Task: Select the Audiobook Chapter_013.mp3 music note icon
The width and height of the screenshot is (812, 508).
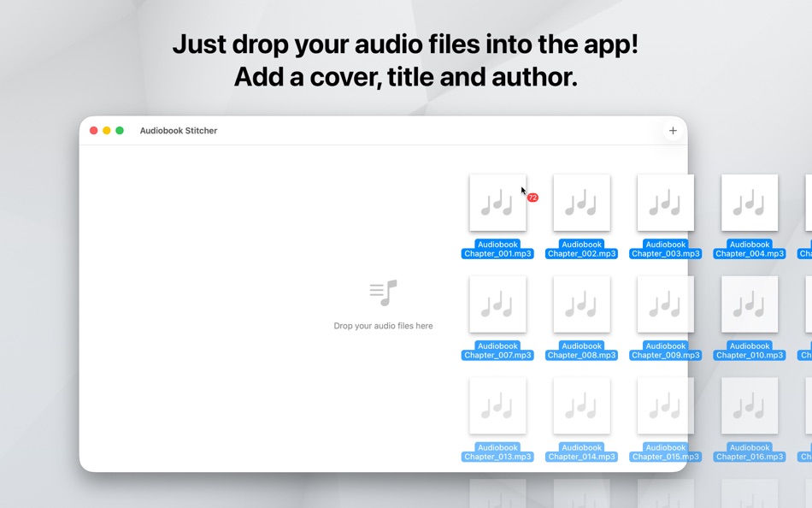Action: pyautogui.click(x=497, y=405)
